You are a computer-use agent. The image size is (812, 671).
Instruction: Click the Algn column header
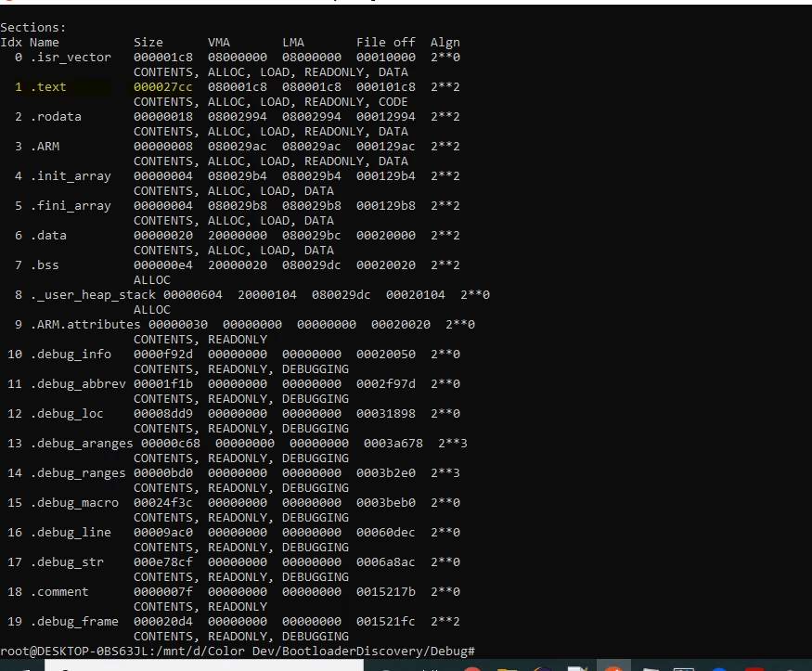tap(445, 43)
